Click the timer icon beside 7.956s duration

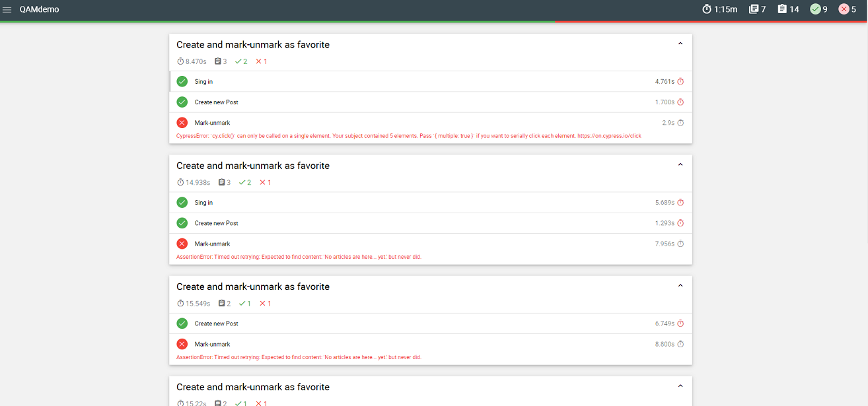pyautogui.click(x=680, y=244)
